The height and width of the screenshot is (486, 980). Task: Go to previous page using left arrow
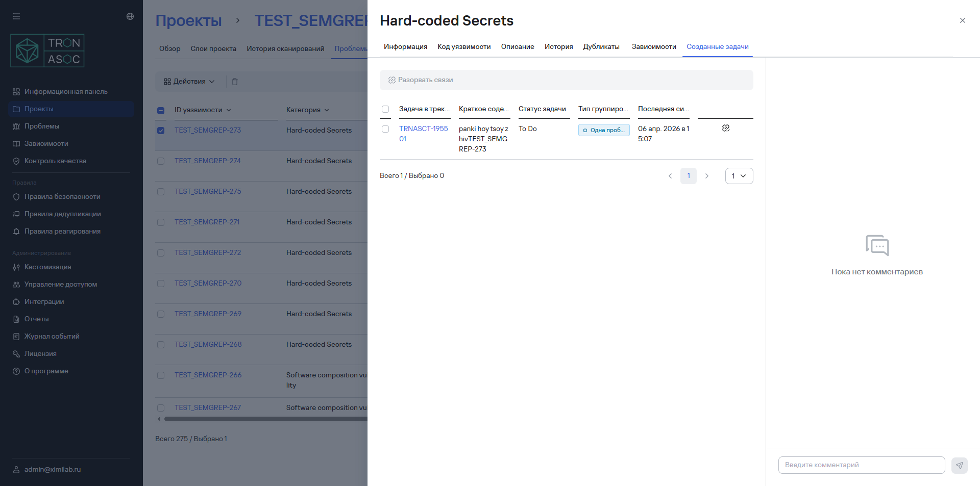pos(670,176)
